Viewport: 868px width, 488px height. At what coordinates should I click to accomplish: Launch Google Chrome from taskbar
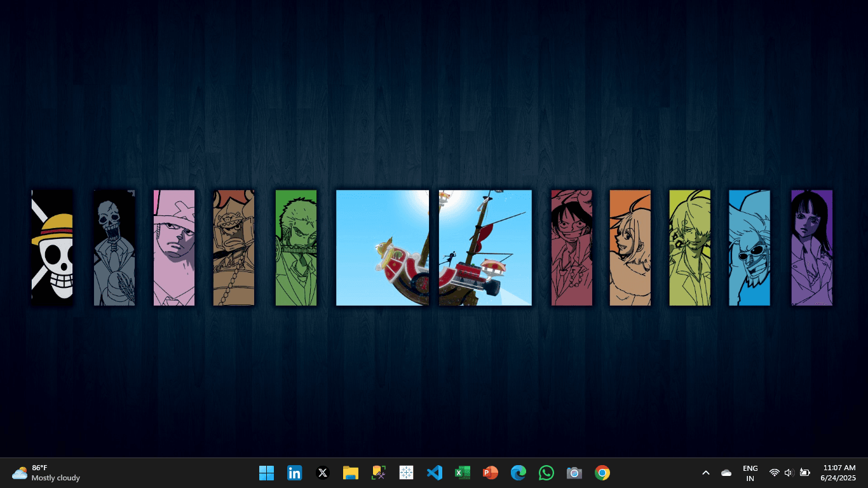click(x=602, y=473)
